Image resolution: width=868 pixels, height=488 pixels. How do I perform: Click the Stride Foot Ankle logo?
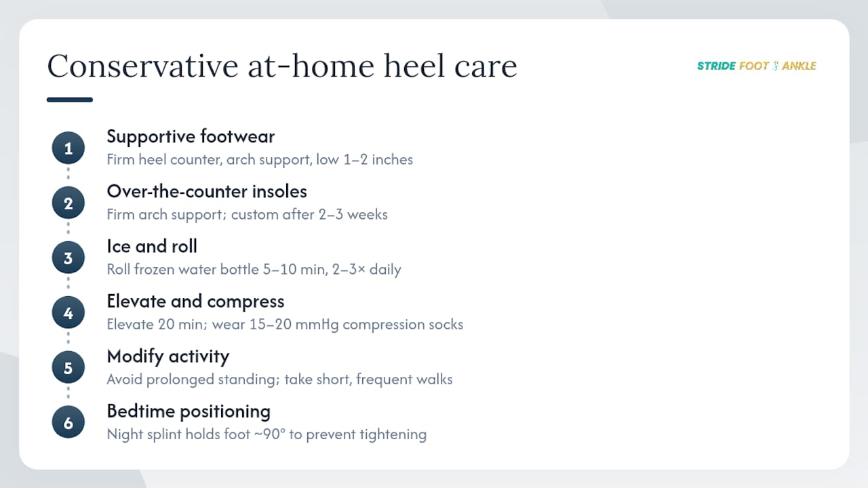[x=756, y=66]
